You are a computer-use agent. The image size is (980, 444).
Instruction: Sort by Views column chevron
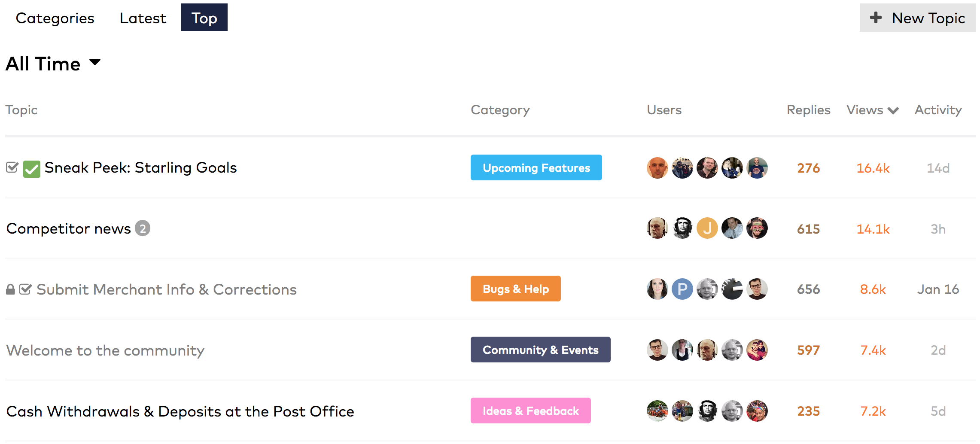pos(893,110)
